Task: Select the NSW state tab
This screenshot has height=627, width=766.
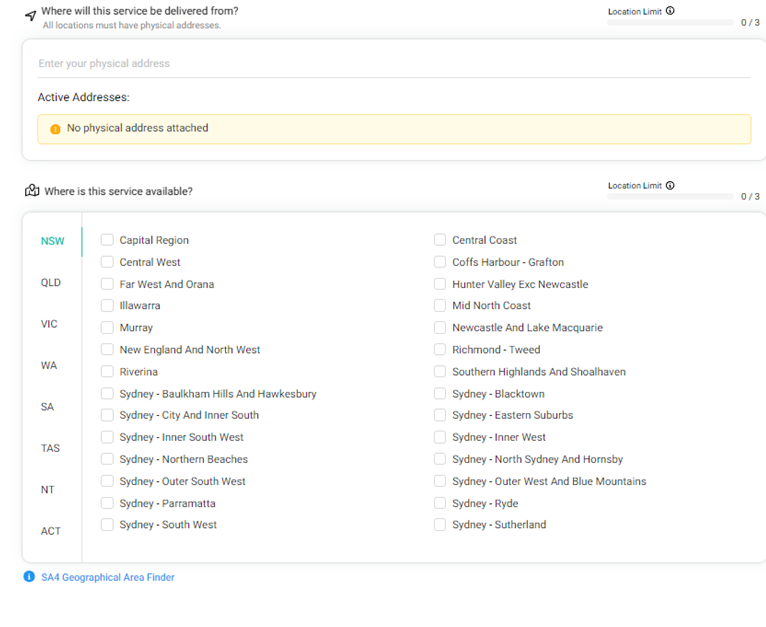Action: coord(53,241)
